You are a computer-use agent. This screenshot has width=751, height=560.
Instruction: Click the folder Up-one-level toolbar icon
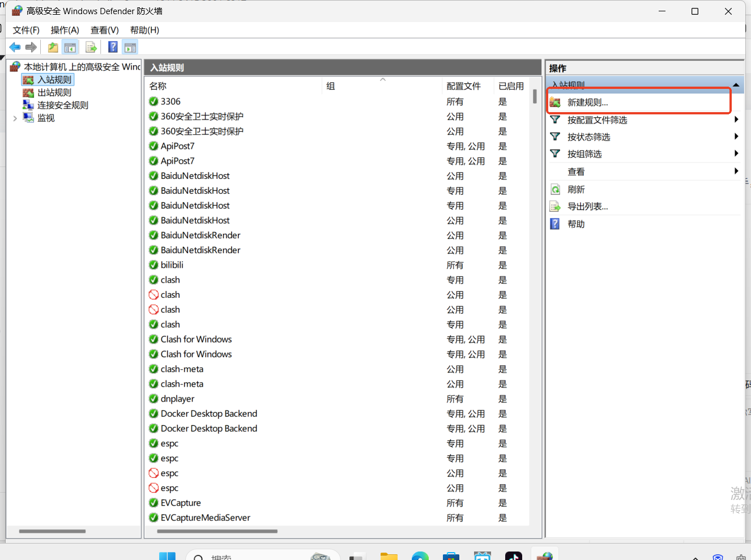coord(53,48)
